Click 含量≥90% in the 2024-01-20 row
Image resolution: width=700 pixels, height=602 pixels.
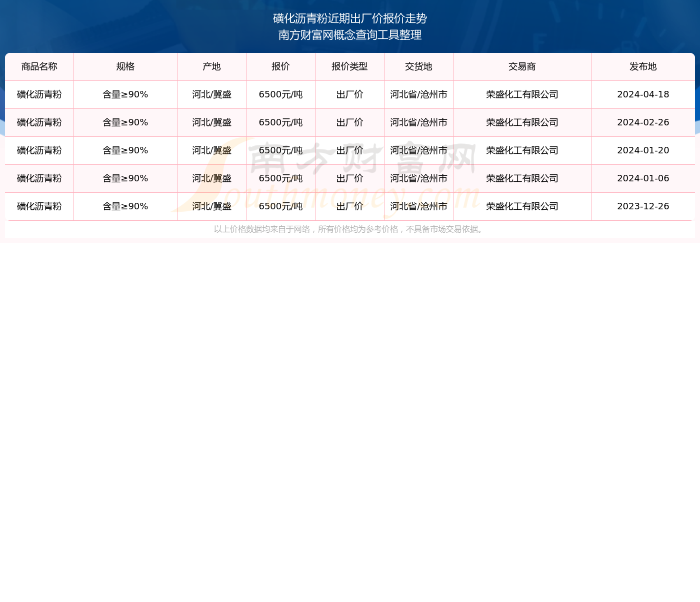click(125, 150)
